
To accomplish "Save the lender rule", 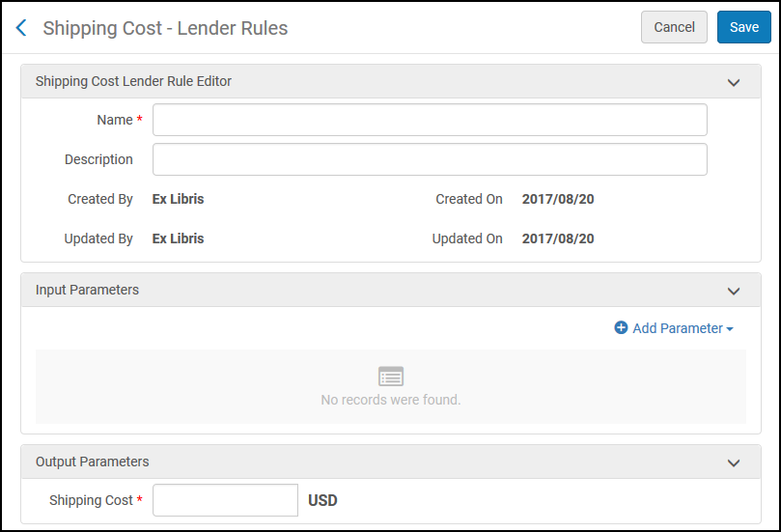I will pos(743,27).
